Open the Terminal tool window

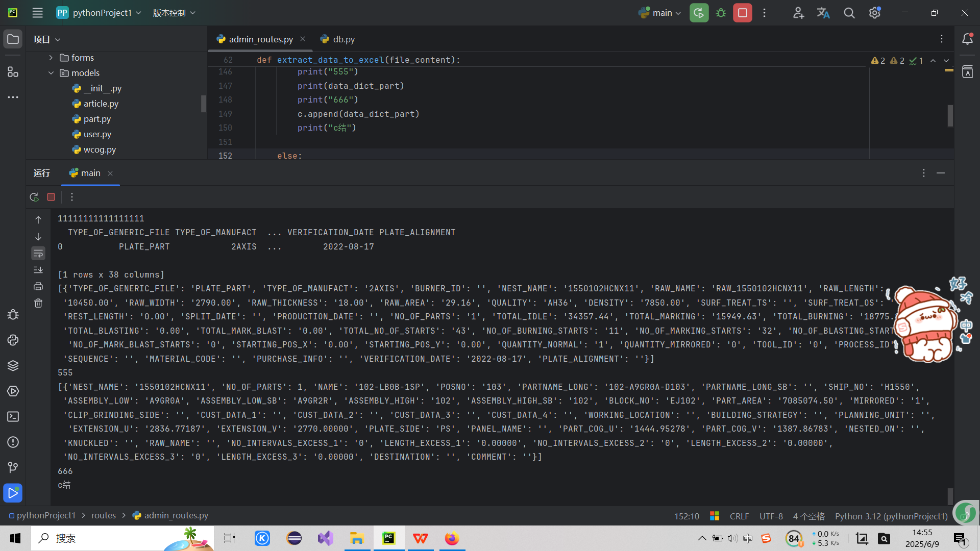(13, 417)
